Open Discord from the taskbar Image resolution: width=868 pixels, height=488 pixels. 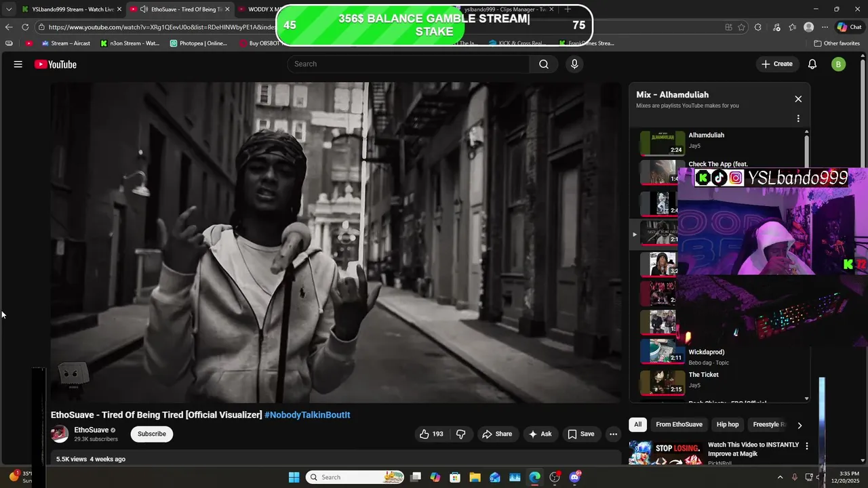(x=575, y=477)
